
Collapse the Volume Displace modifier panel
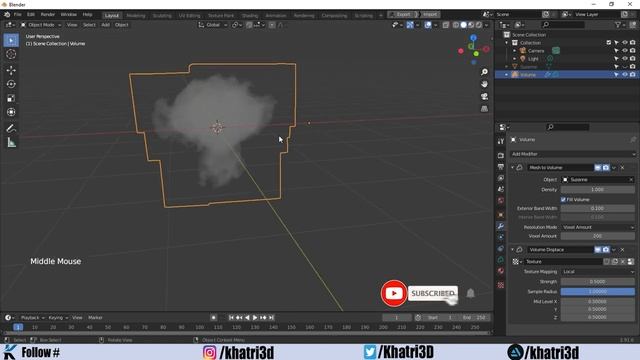coord(512,249)
